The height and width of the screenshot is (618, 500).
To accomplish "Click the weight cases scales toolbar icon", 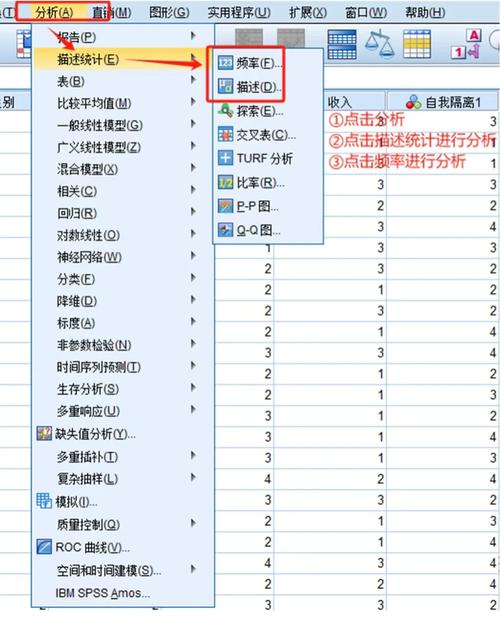I will (x=379, y=44).
